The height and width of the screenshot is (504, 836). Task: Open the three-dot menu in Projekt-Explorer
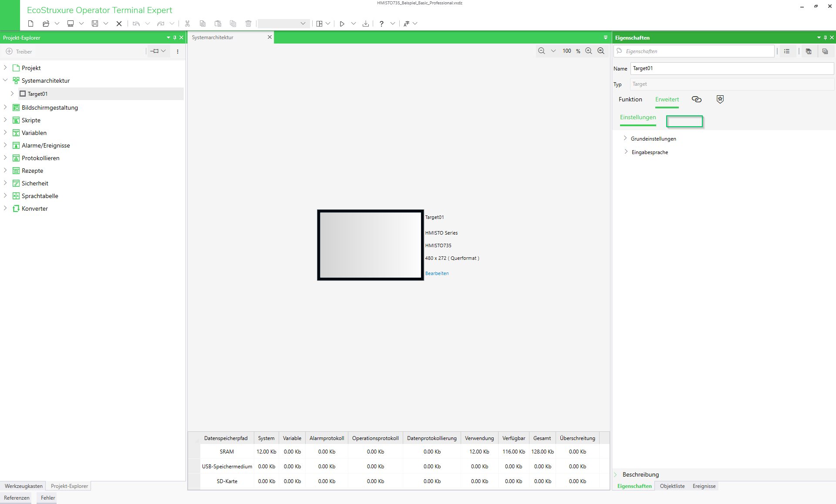click(x=178, y=51)
